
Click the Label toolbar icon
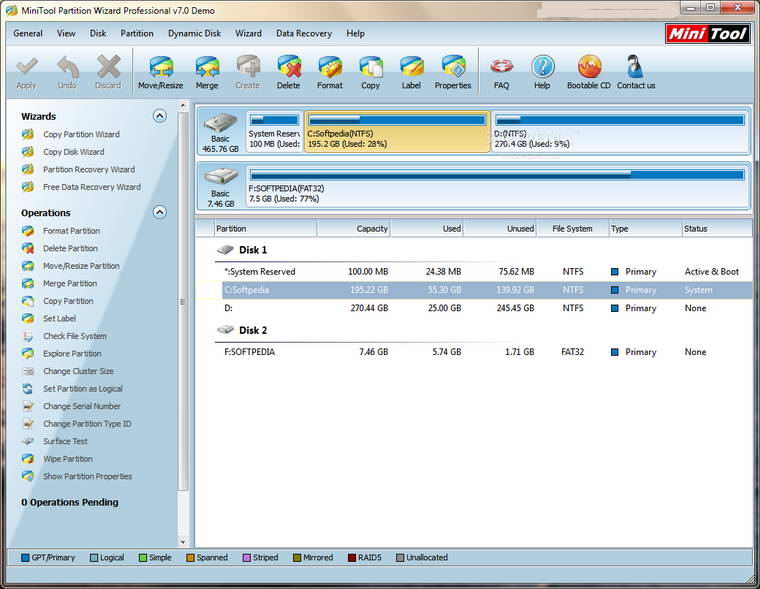point(411,73)
